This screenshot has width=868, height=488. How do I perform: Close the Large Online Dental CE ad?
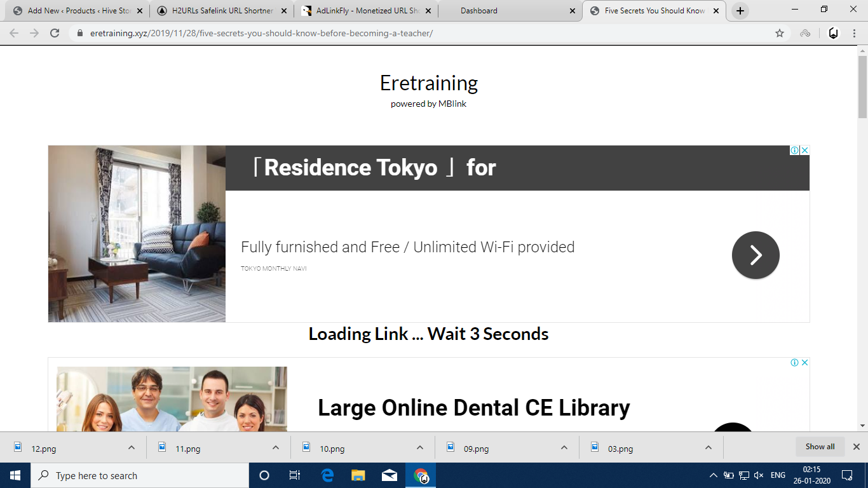(804, 363)
